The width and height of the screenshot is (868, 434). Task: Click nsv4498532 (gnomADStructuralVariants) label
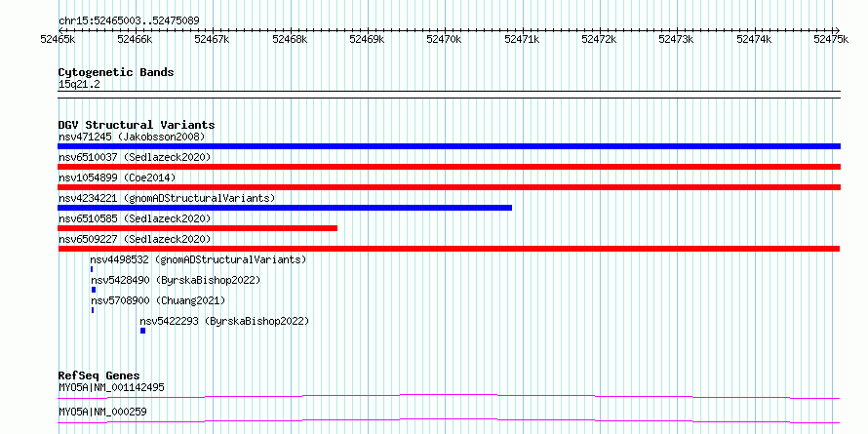point(198,259)
